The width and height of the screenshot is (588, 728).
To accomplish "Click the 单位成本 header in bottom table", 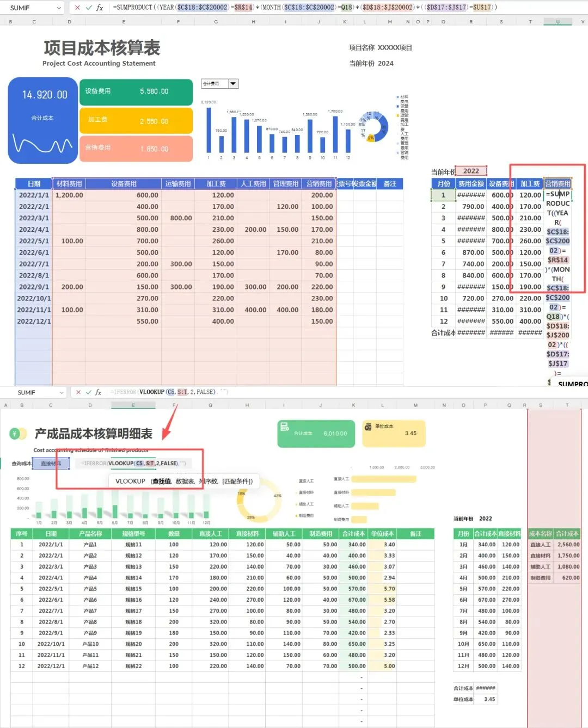I will pos(382,534).
